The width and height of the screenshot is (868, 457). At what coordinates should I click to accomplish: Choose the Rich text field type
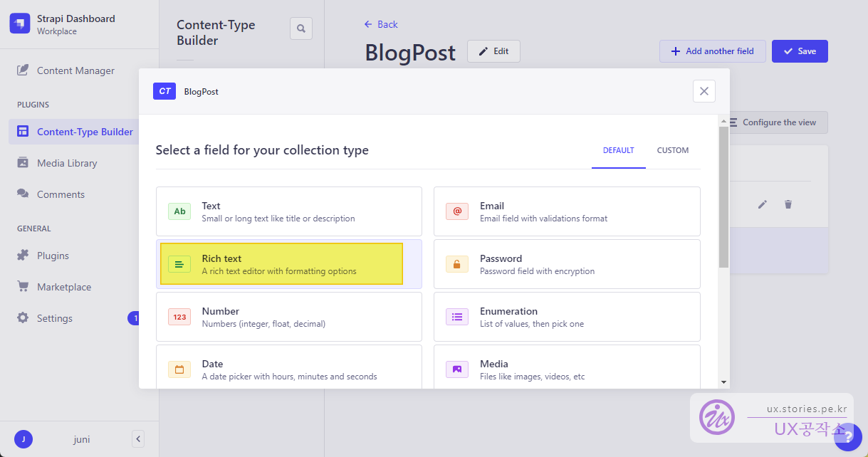click(x=289, y=264)
